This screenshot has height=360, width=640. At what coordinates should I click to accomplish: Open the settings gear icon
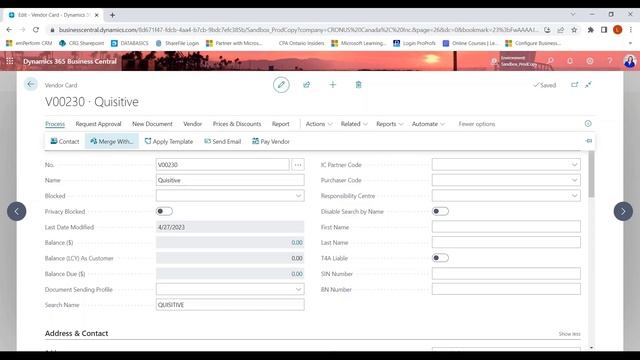590,61
